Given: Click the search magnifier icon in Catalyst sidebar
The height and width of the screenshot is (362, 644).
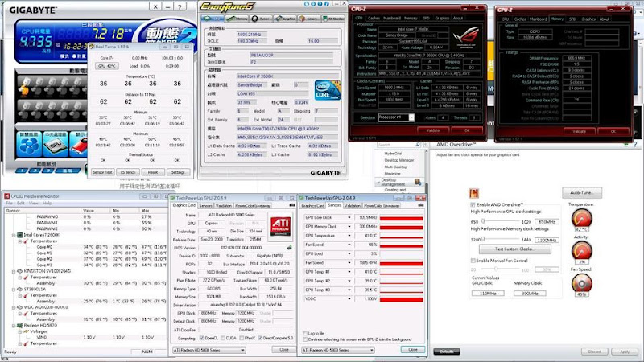Looking at the screenshot, I should (x=418, y=145).
